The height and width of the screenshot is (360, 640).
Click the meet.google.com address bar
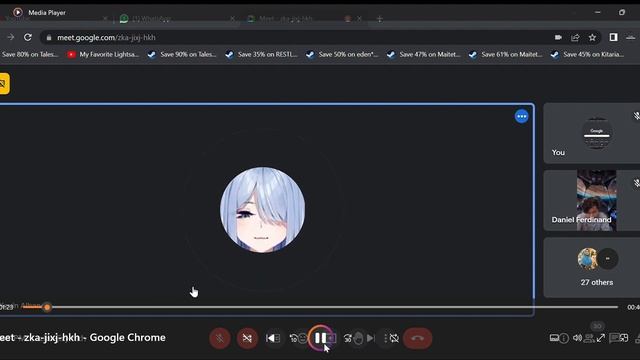click(320, 38)
